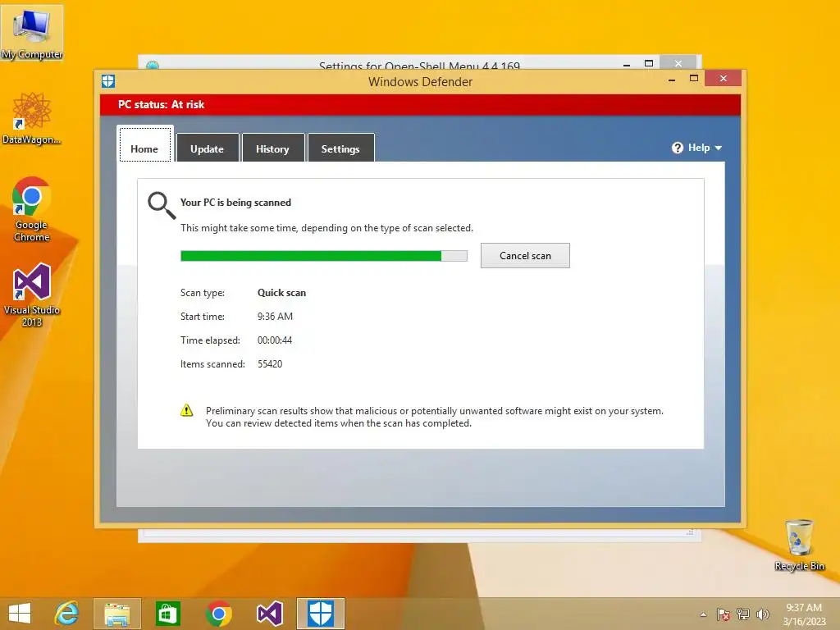Select the Recycle Bin desktop icon

[799, 545]
